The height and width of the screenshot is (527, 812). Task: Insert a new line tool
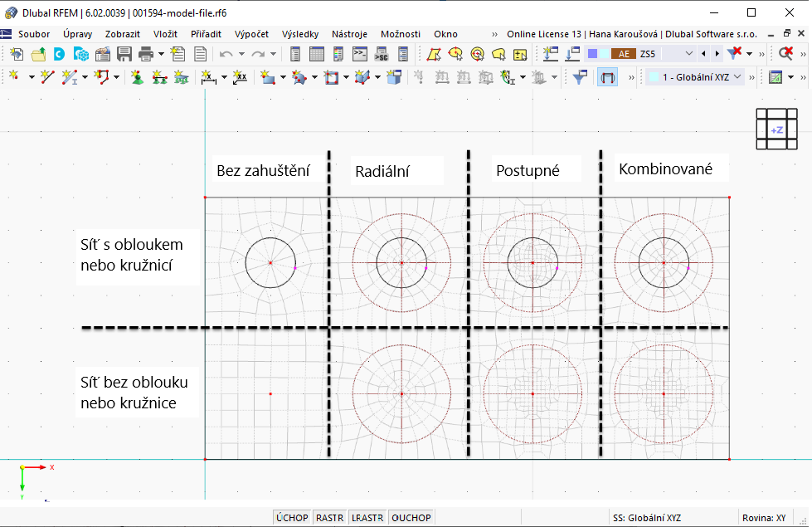click(47, 77)
